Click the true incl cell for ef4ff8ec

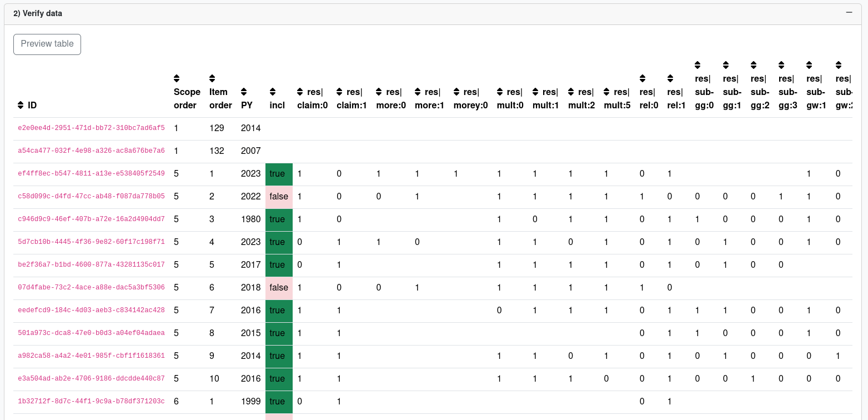(279, 174)
